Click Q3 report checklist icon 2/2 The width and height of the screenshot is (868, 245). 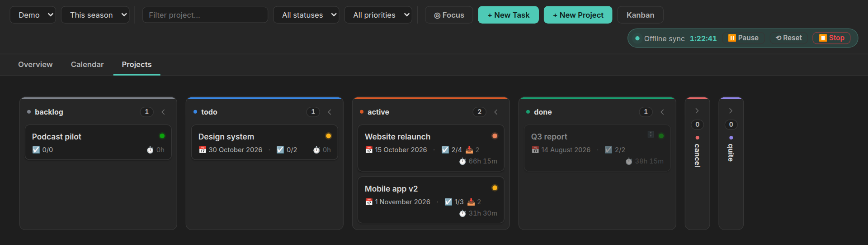pyautogui.click(x=609, y=150)
